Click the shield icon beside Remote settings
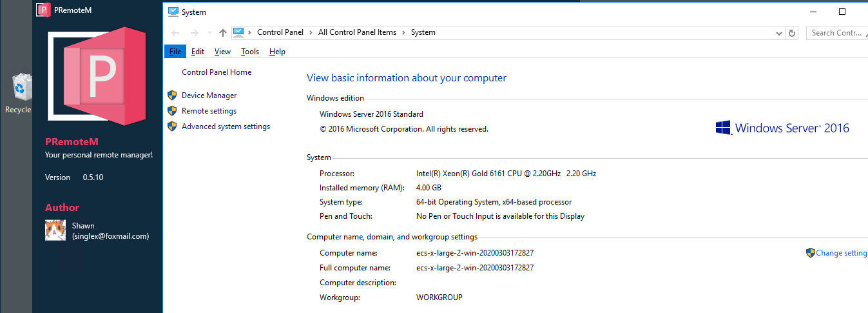This screenshot has height=313, width=868. pos(172,110)
